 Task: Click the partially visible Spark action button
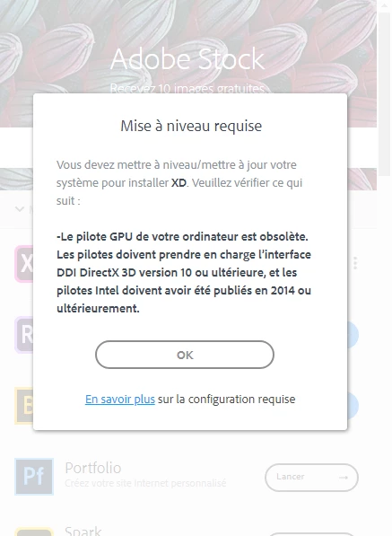coord(311,534)
